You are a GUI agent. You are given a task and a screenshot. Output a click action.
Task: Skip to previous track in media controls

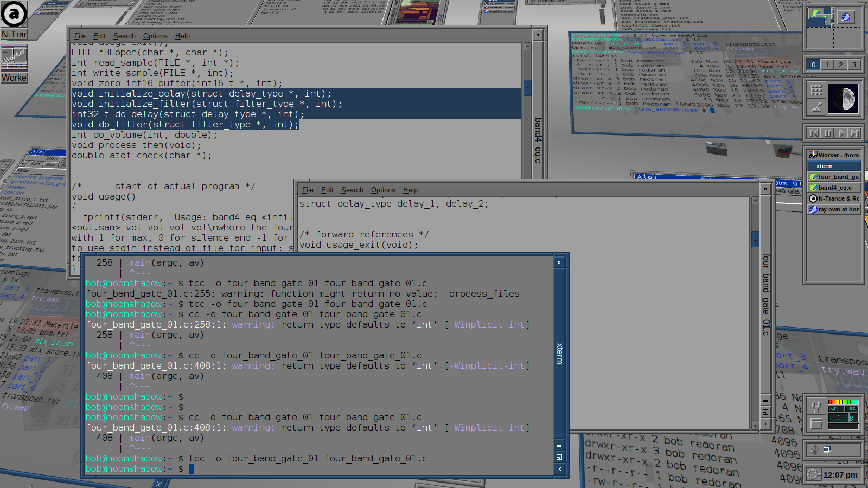(814, 133)
